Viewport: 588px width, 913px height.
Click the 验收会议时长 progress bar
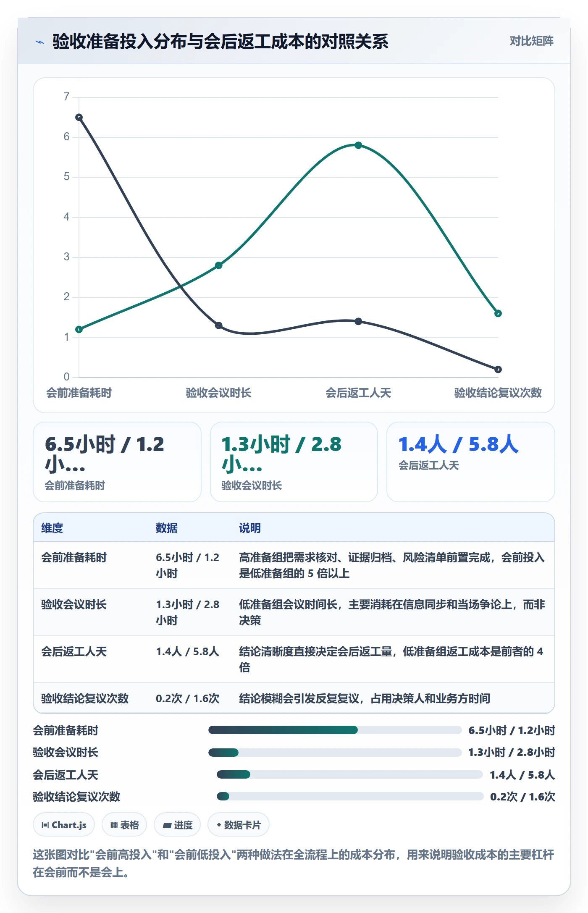pos(335,752)
